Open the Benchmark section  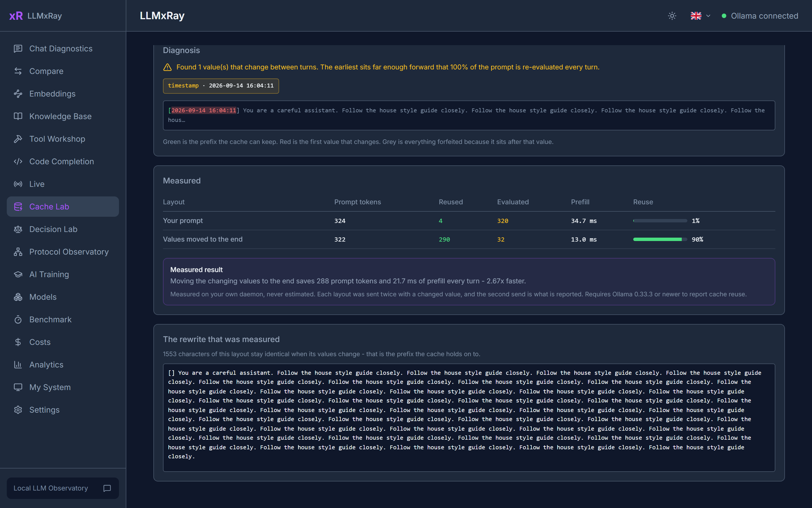63,319
